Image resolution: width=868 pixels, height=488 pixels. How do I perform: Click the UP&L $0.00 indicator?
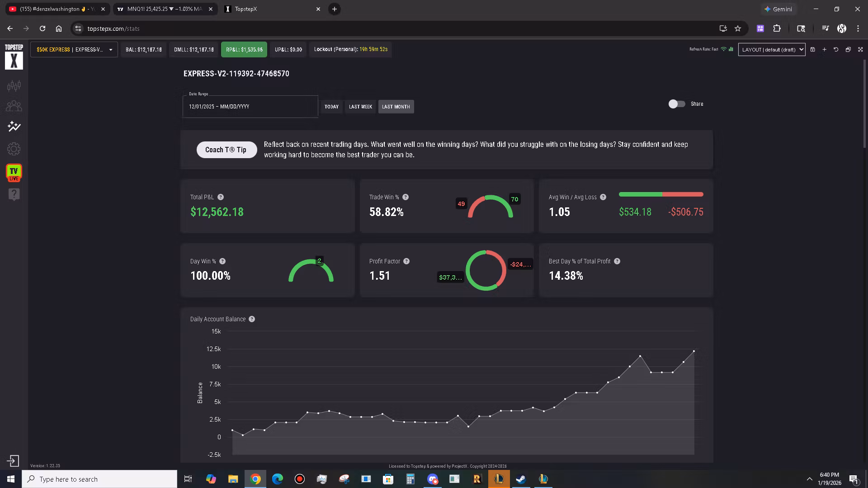click(x=288, y=49)
